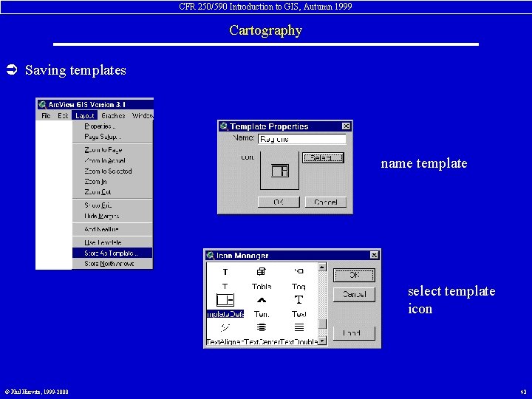
Task: Choose Add Neatline menu entry
Action: [112, 229]
